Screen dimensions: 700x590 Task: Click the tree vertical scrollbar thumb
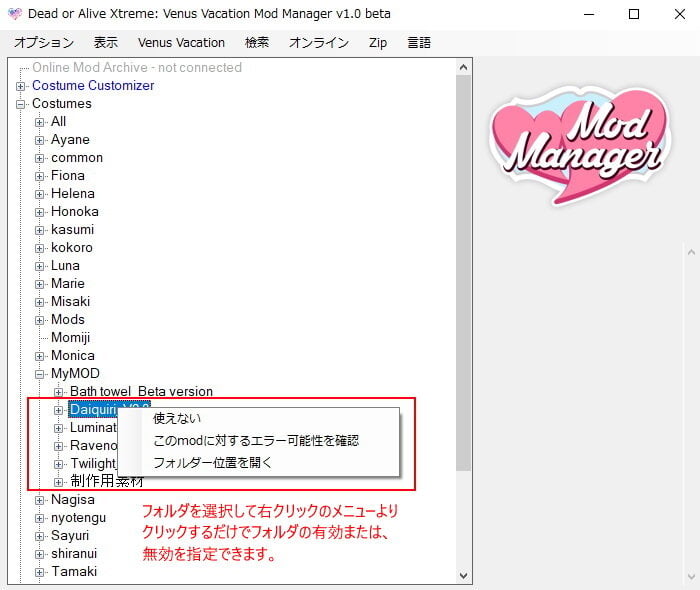coord(463,273)
